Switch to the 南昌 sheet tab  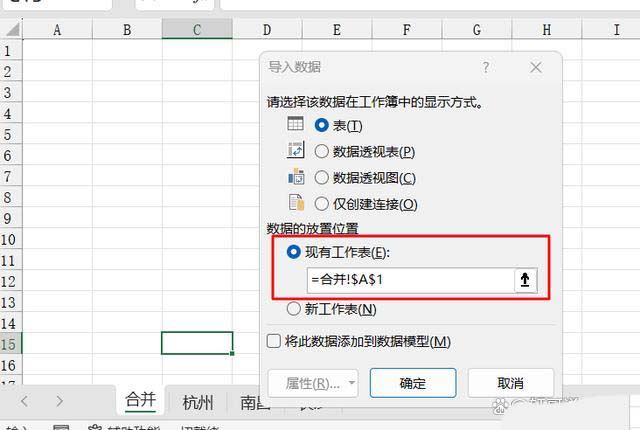tap(256, 403)
